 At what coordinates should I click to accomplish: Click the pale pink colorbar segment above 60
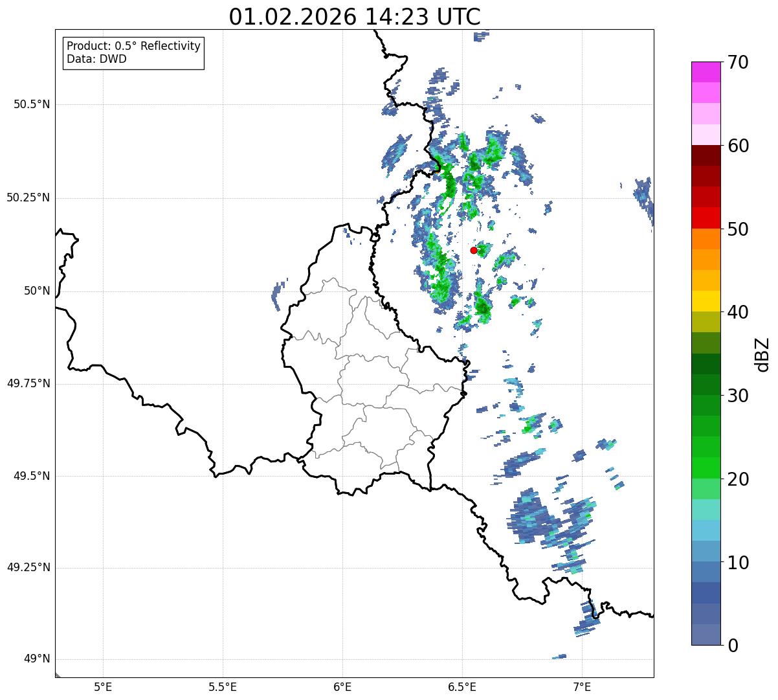click(x=706, y=135)
